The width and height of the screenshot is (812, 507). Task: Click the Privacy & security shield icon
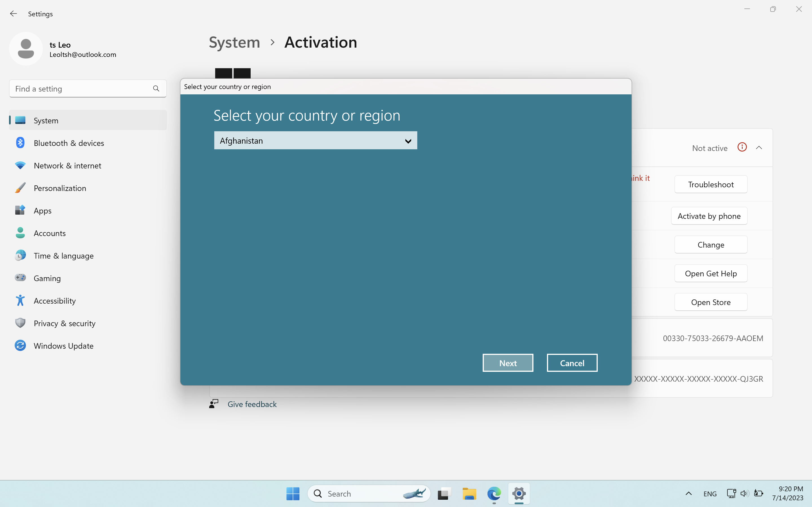click(x=20, y=323)
